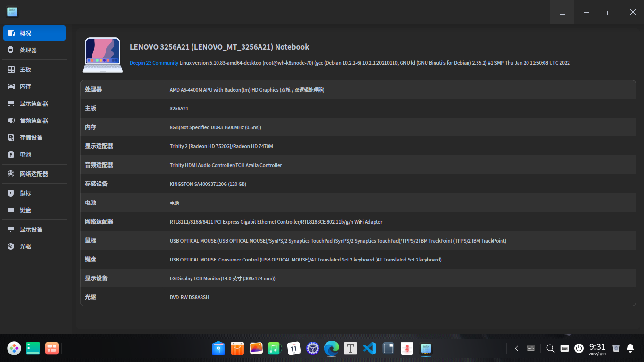Image resolution: width=644 pixels, height=362 pixels.
Task: Launch the green Music app from dock
Action: pyautogui.click(x=275, y=348)
